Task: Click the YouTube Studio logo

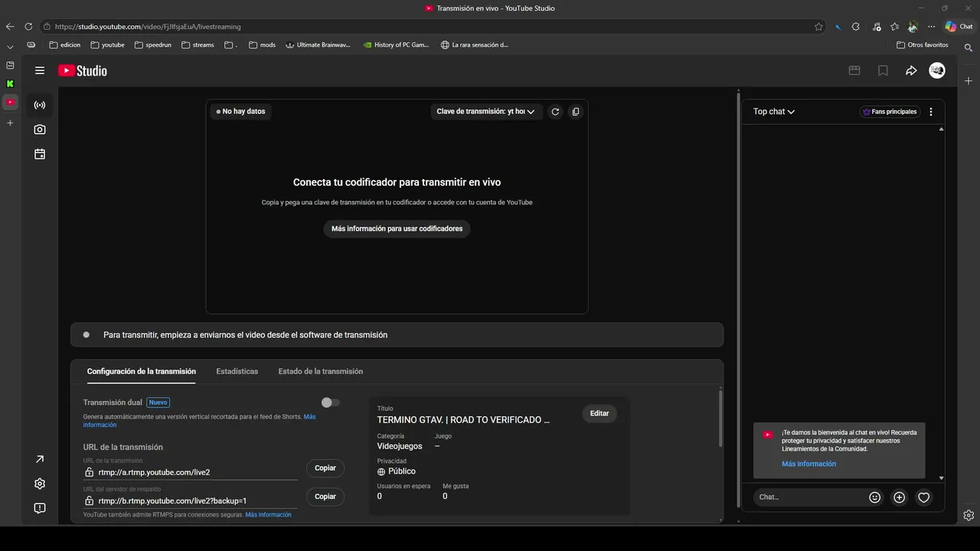Action: (x=83, y=70)
